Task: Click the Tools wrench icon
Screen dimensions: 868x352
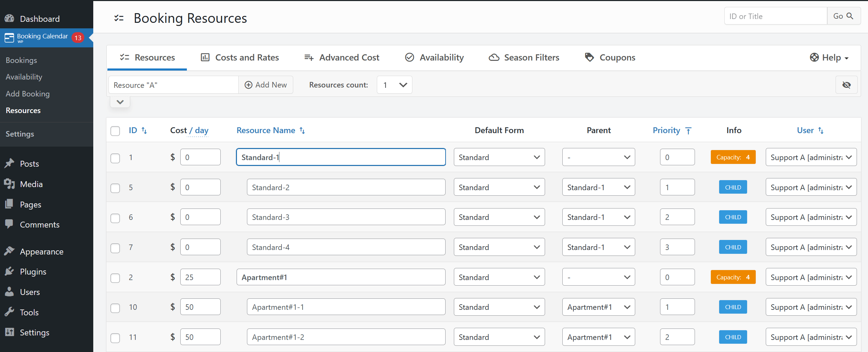Action: (9, 312)
